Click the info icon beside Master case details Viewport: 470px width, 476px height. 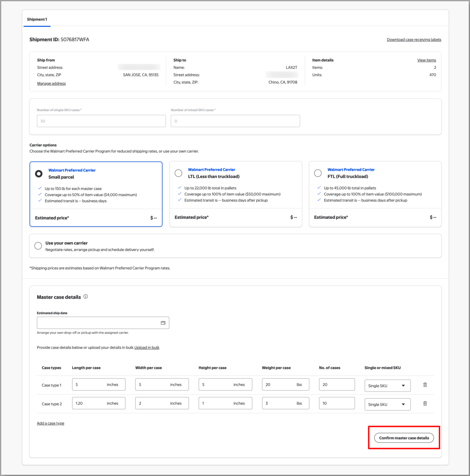coord(85,297)
